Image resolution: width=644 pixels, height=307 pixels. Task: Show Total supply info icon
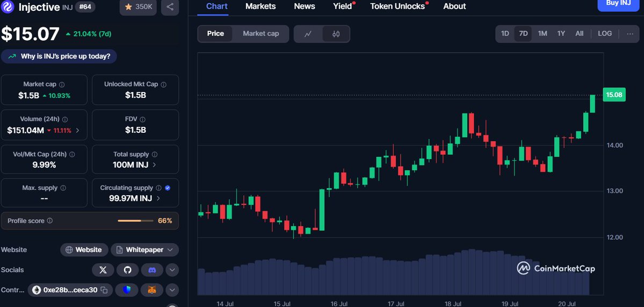[155, 154]
